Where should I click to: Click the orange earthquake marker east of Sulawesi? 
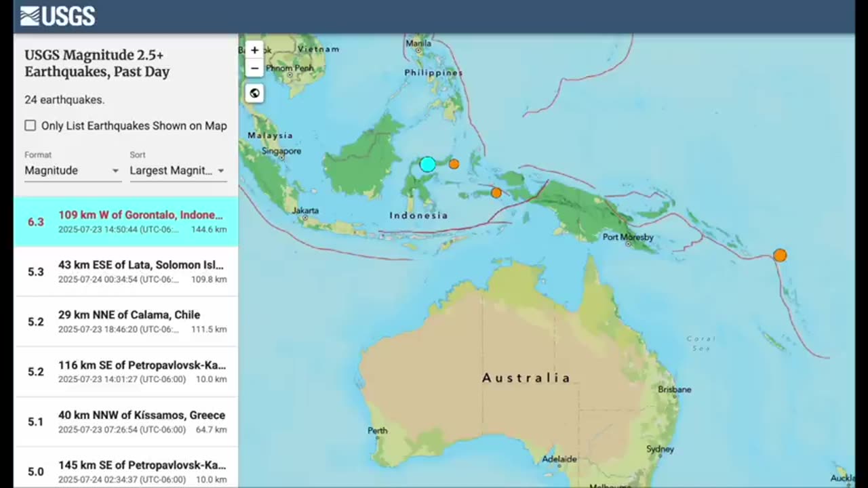click(x=454, y=164)
